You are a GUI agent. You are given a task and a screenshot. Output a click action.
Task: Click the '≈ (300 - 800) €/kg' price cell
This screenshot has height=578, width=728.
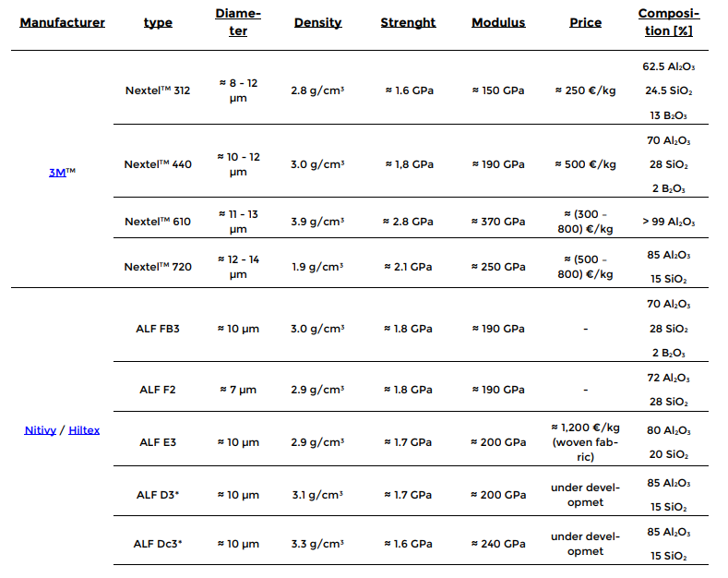coord(586,222)
